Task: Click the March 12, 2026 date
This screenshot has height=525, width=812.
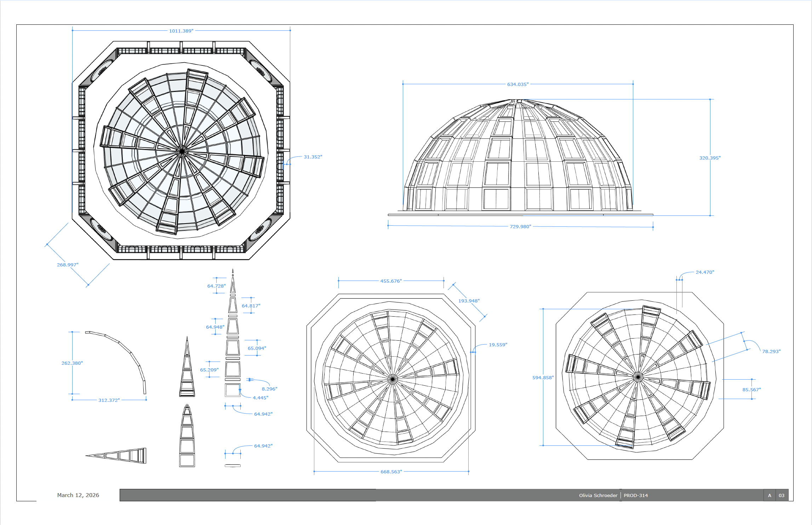Action: [78, 495]
